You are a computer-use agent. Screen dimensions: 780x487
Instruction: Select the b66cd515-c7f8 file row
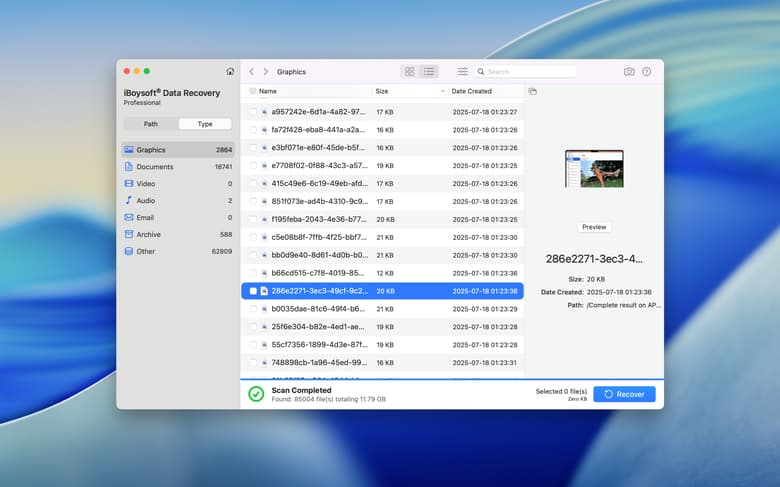[382, 273]
